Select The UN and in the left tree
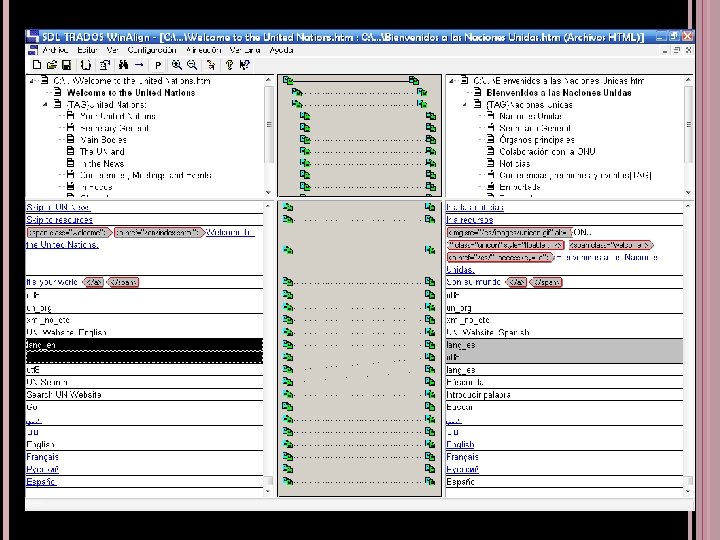Screen dimensions: 720x540 click(102, 152)
